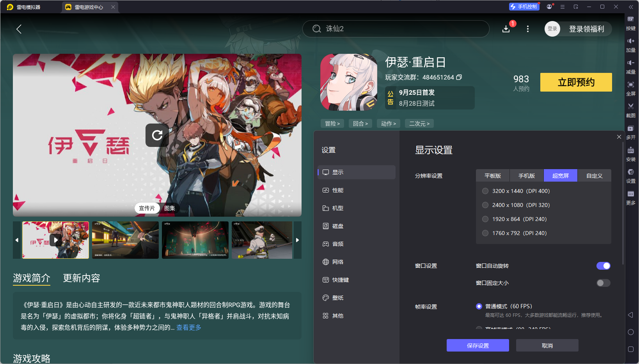Viewport: 639px width, 364px height.
Task: Close the 雷电游戏中心 tab
Action: [113, 7]
